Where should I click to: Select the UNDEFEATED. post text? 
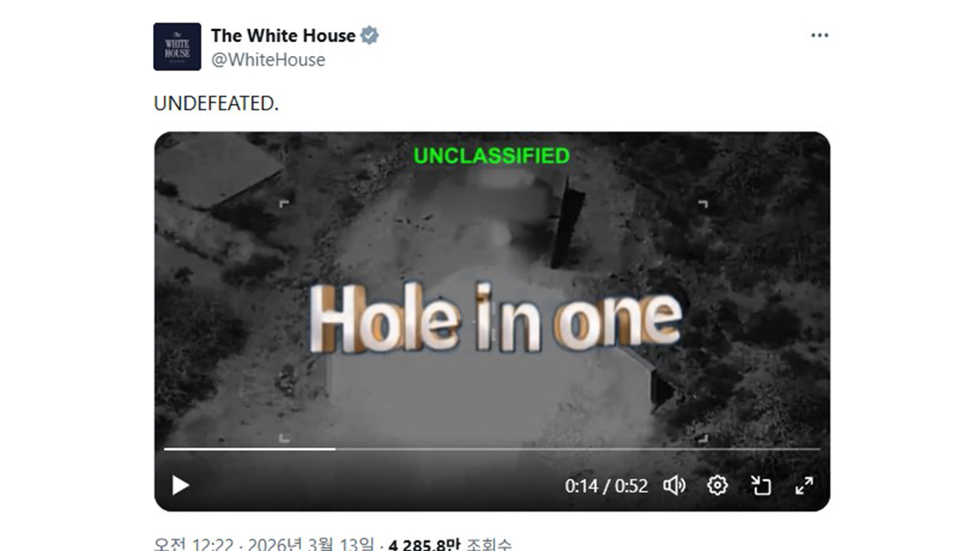tap(216, 104)
